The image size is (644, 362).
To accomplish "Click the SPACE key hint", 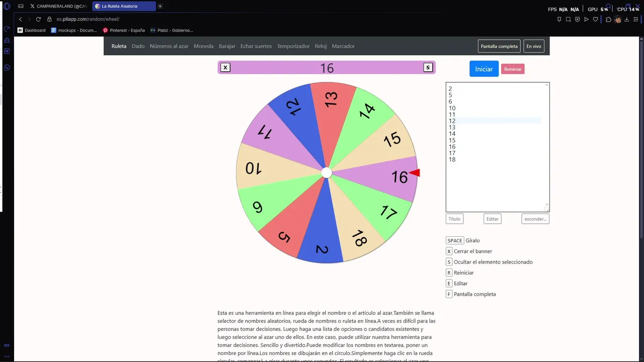I will pos(454,240).
